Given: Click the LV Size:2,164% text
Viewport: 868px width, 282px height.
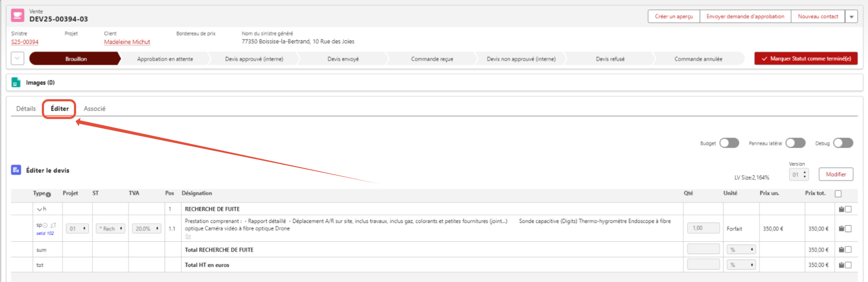Looking at the screenshot, I should click(752, 178).
